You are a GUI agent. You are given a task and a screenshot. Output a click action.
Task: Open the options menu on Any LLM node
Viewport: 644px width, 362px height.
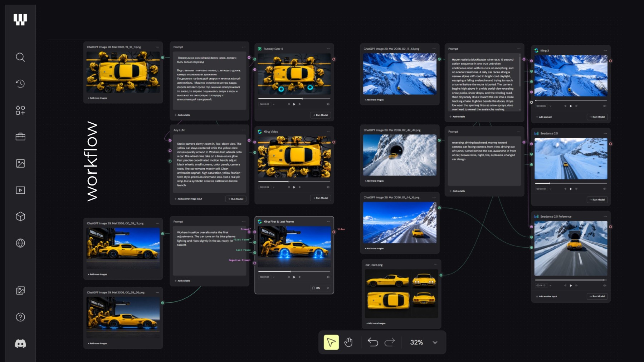[x=244, y=130]
